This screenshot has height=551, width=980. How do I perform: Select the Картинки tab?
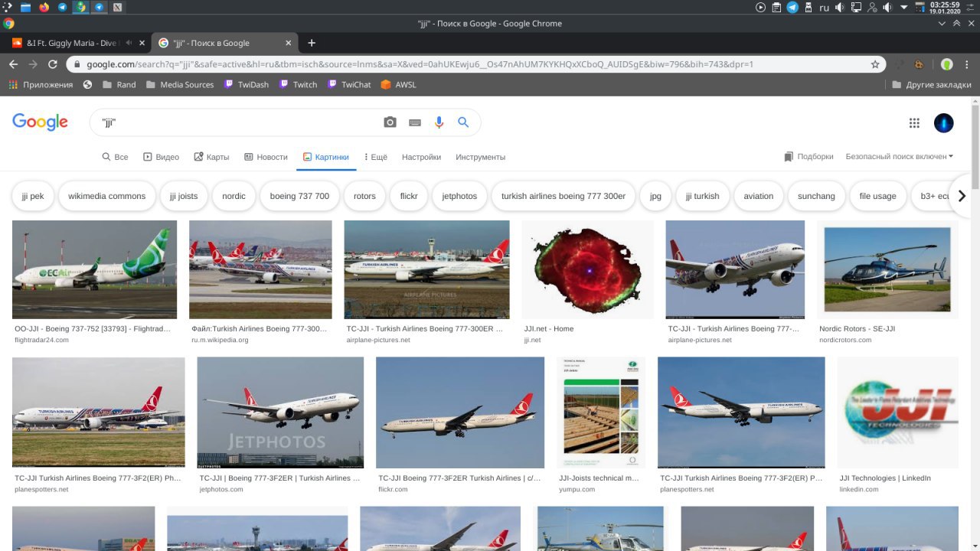click(x=325, y=157)
